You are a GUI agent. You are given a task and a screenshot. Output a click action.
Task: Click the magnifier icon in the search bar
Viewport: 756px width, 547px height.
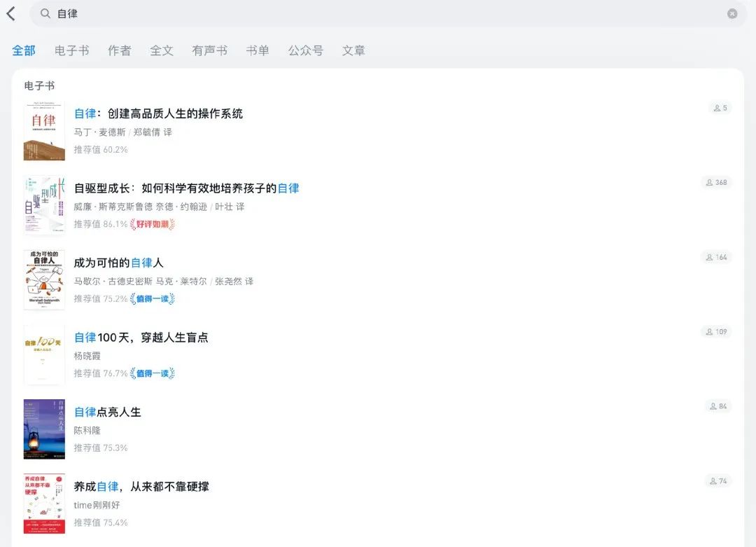[43, 13]
